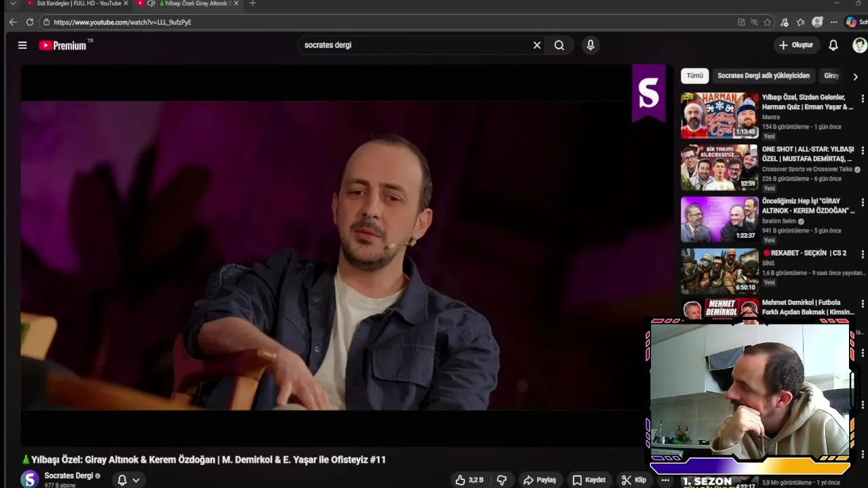Switch to the 'Yılbaşı Özel: Giray Altınok' tab
This screenshot has width=868, height=488.
point(197,3)
